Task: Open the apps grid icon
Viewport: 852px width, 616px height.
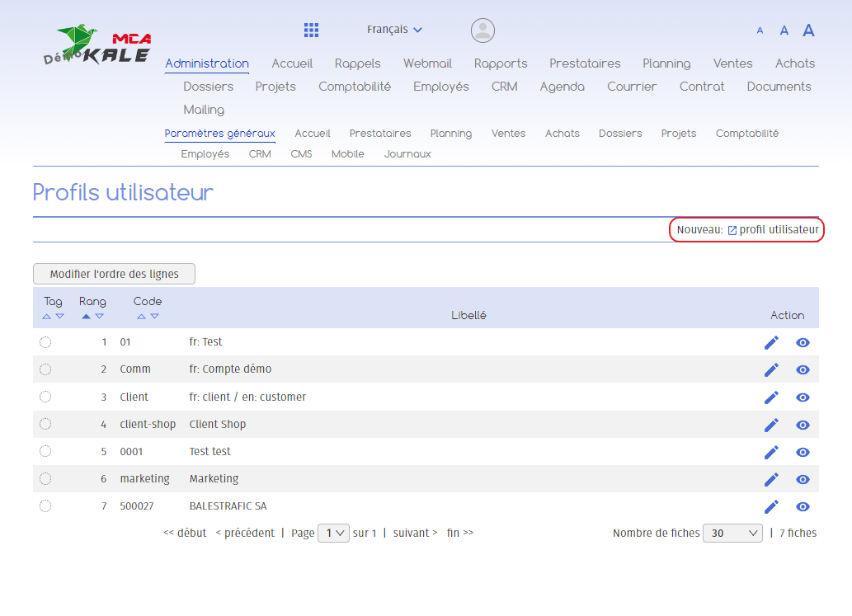Action: [311, 31]
